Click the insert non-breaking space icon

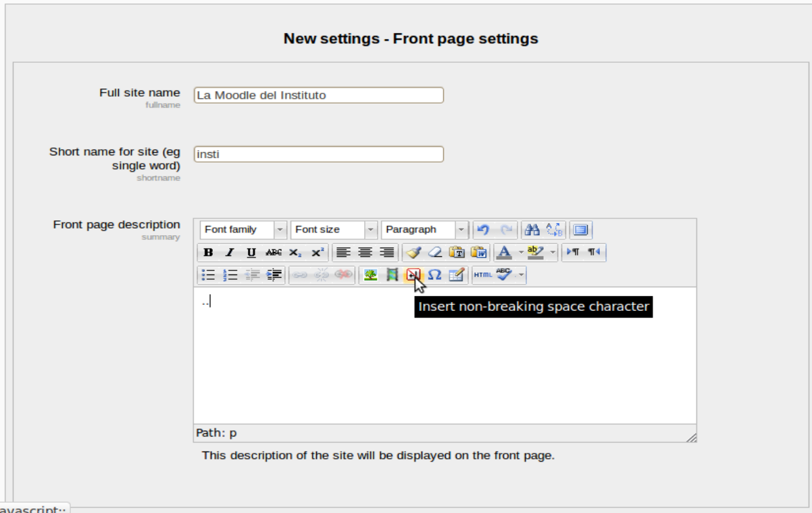[x=413, y=275]
